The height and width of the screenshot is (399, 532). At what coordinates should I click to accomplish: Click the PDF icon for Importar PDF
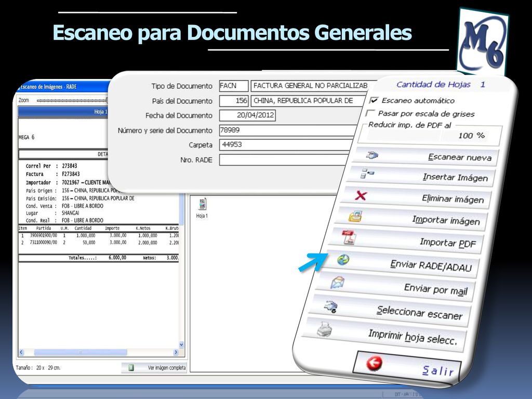(349, 237)
